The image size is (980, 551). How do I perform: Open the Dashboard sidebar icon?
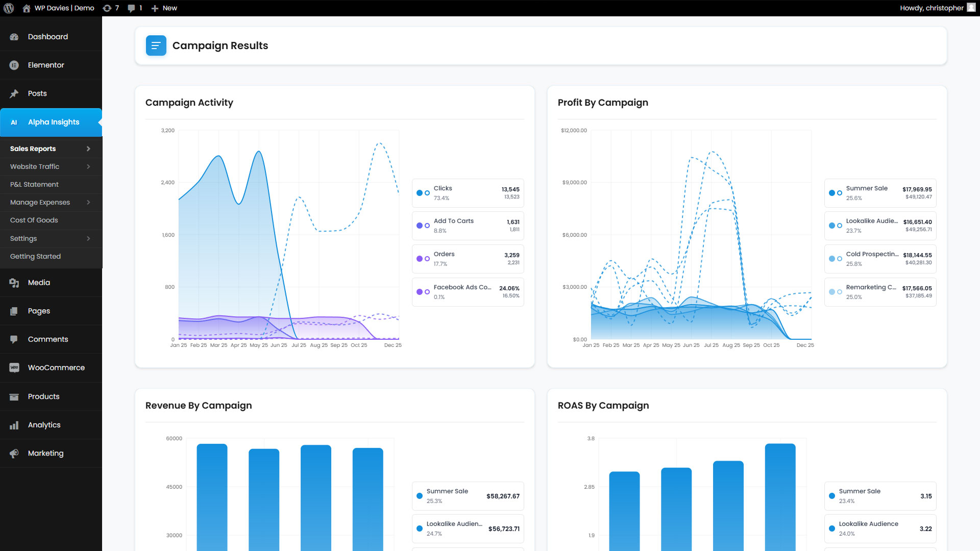click(x=14, y=37)
